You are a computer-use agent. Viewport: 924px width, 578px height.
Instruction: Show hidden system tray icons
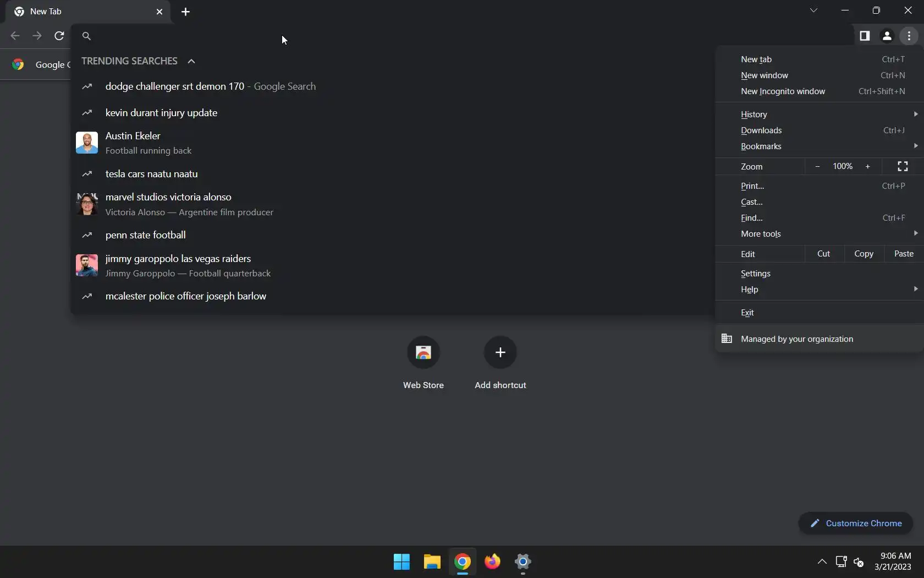point(822,562)
